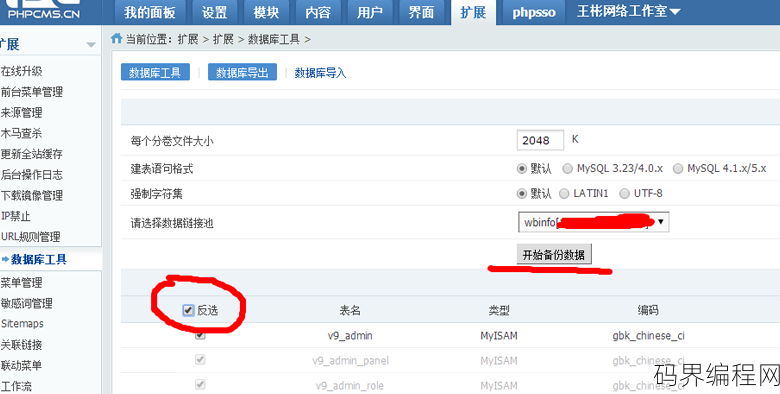Select the MySQL 4.1.x/5.x radio option
The width and height of the screenshot is (780, 394).
click(x=678, y=169)
